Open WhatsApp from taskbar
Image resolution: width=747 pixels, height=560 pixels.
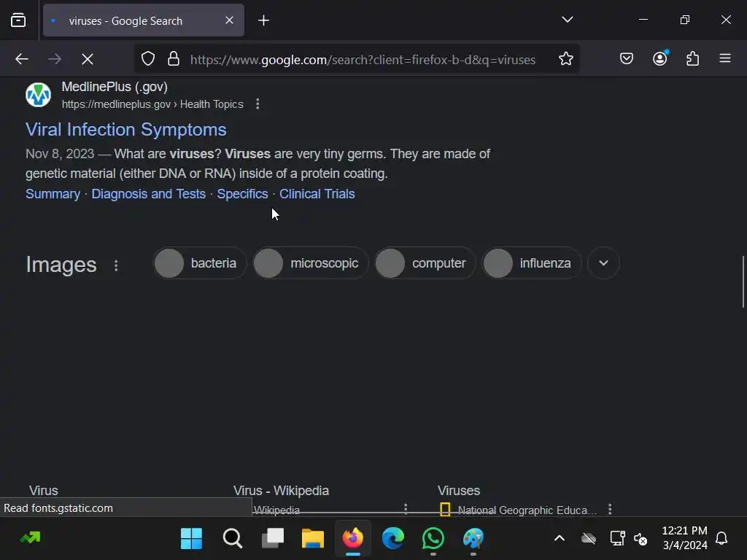click(433, 539)
